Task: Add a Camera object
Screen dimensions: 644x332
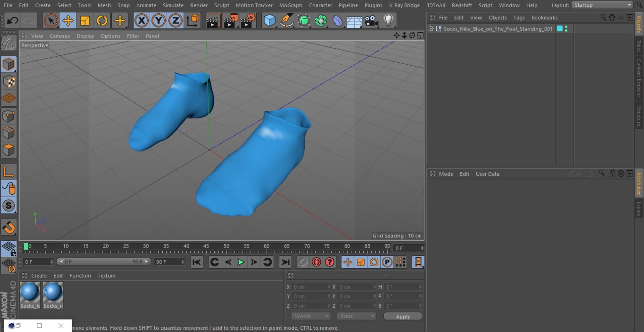Action: 372,21
